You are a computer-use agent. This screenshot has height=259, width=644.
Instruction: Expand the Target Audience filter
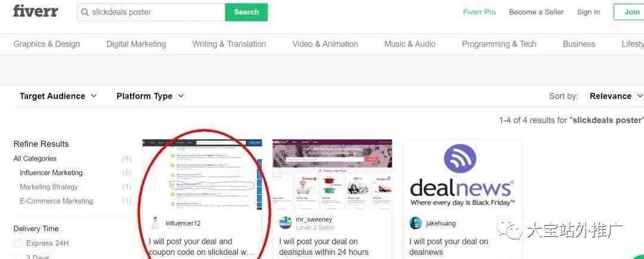click(58, 96)
